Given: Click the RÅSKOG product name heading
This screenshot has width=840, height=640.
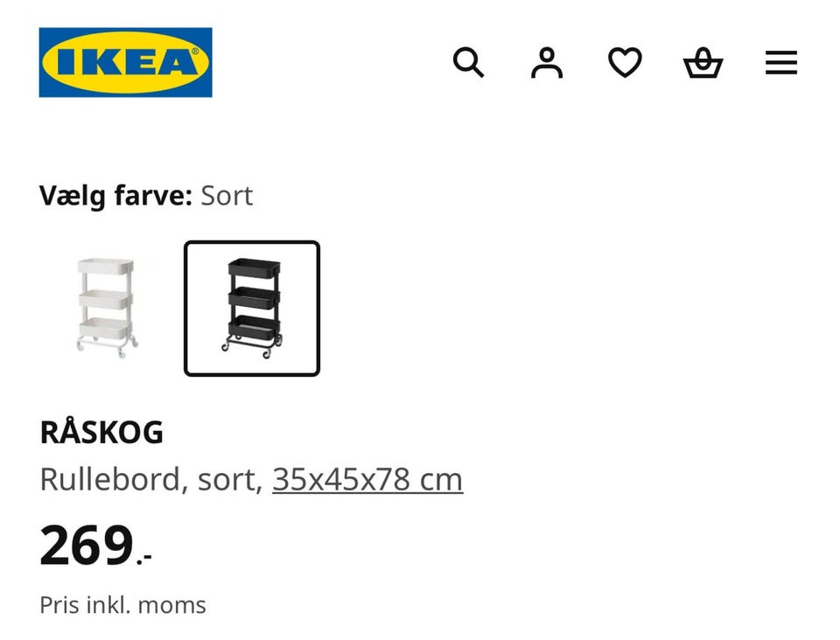Looking at the screenshot, I should coord(101,433).
